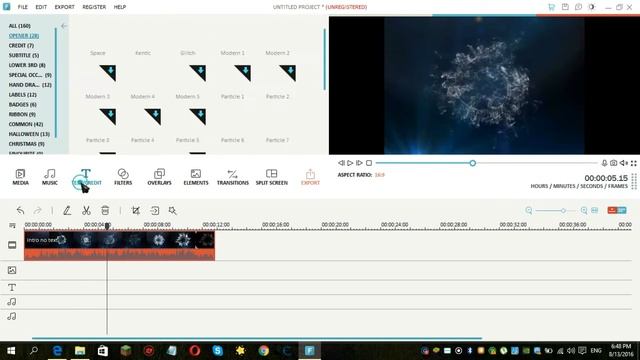Download the Modern 2 opener preset

coord(288,73)
